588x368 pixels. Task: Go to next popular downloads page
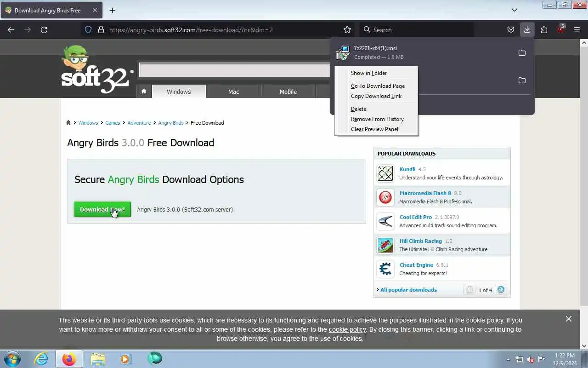coord(501,290)
